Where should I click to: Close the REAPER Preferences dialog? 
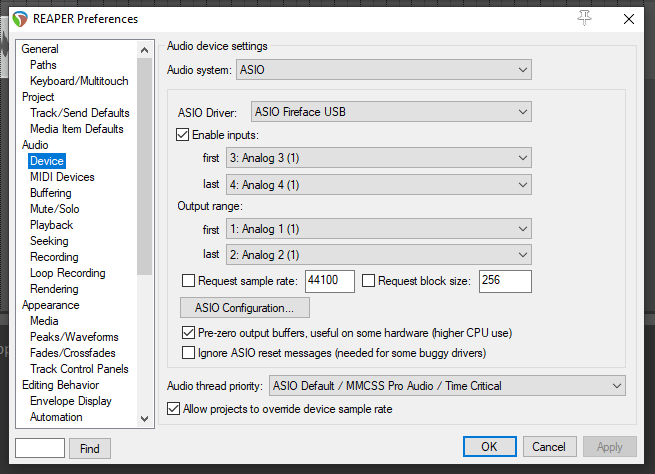(x=628, y=18)
